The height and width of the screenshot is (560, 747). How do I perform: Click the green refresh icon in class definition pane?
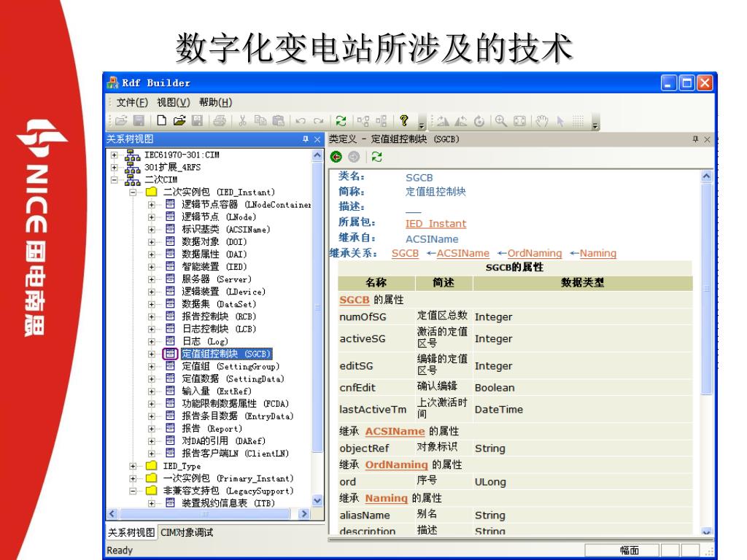(x=377, y=157)
